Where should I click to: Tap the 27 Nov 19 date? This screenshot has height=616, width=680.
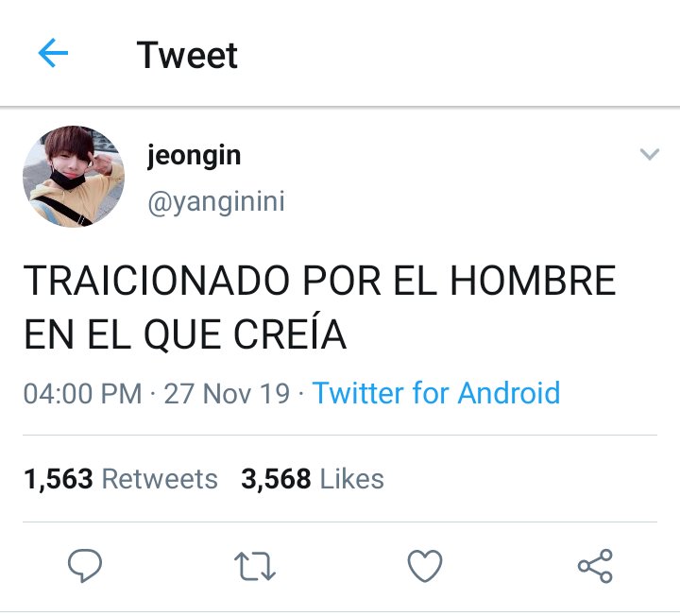(x=227, y=393)
